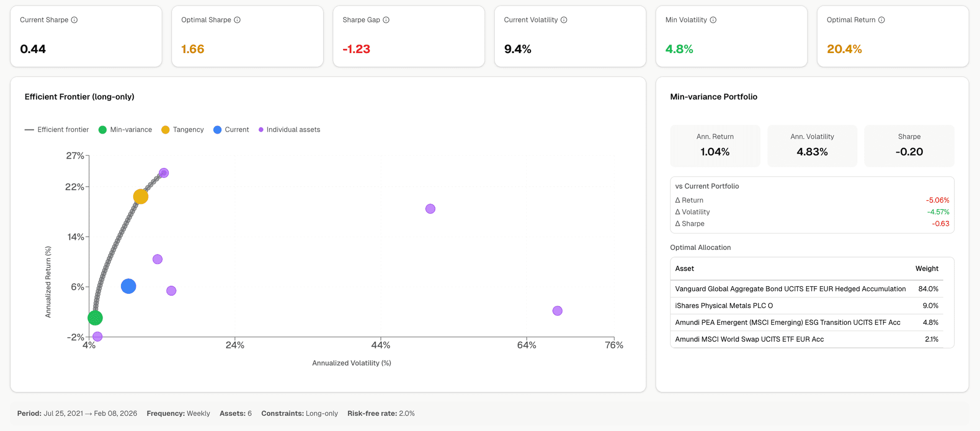Click the Min Volatility info icon
Image resolution: width=980 pixels, height=431 pixels.
714,20
